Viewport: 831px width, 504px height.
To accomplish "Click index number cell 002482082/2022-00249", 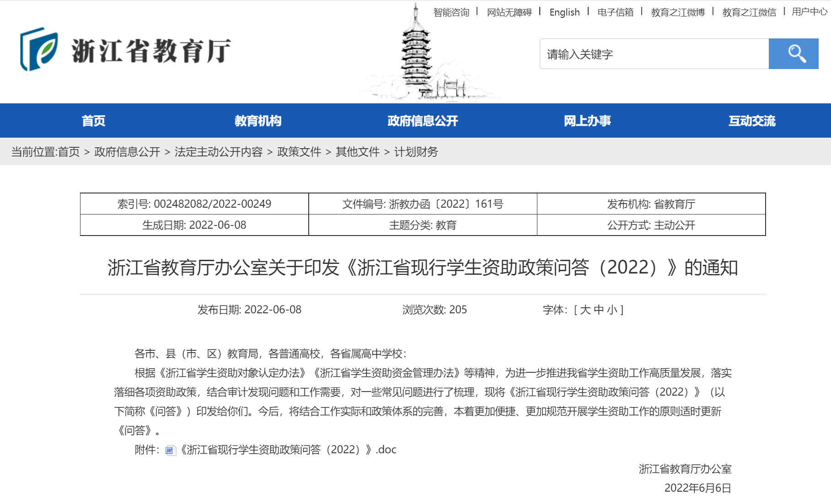I will pos(194,204).
